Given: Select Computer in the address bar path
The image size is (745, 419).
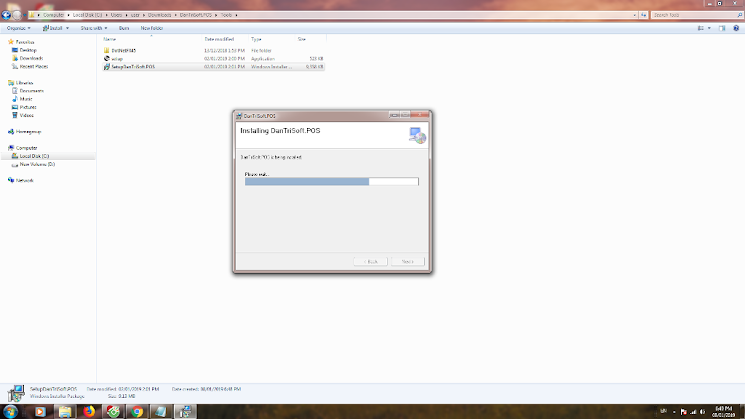Looking at the screenshot, I should point(53,15).
